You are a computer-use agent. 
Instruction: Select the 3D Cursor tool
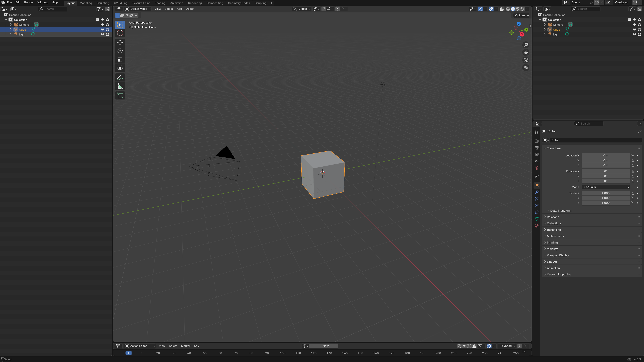(120, 33)
